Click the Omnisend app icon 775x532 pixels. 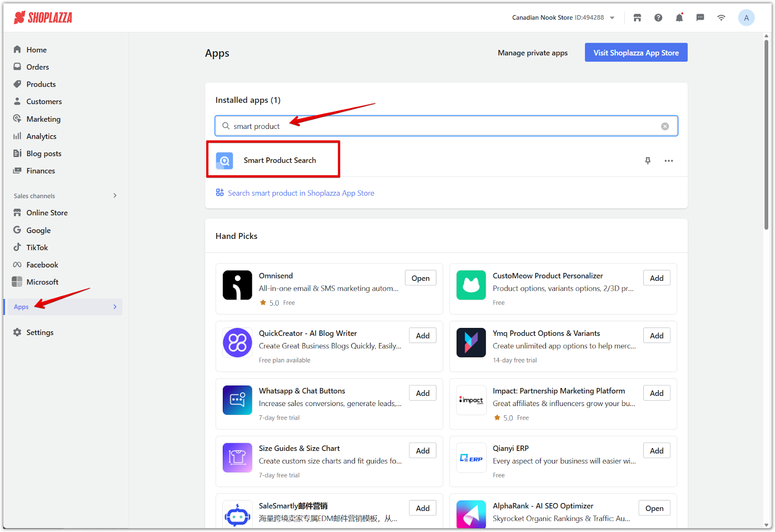[x=237, y=285]
